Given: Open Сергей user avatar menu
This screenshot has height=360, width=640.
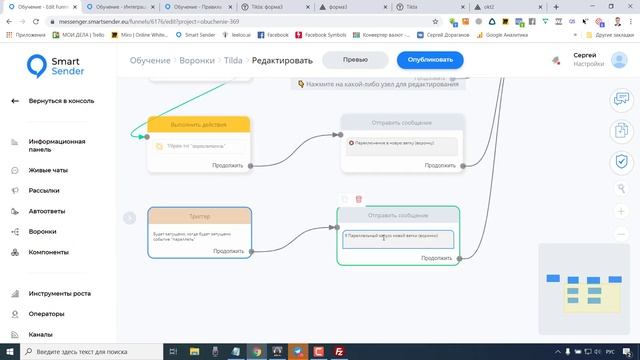Looking at the screenshot, I should 619,60.
